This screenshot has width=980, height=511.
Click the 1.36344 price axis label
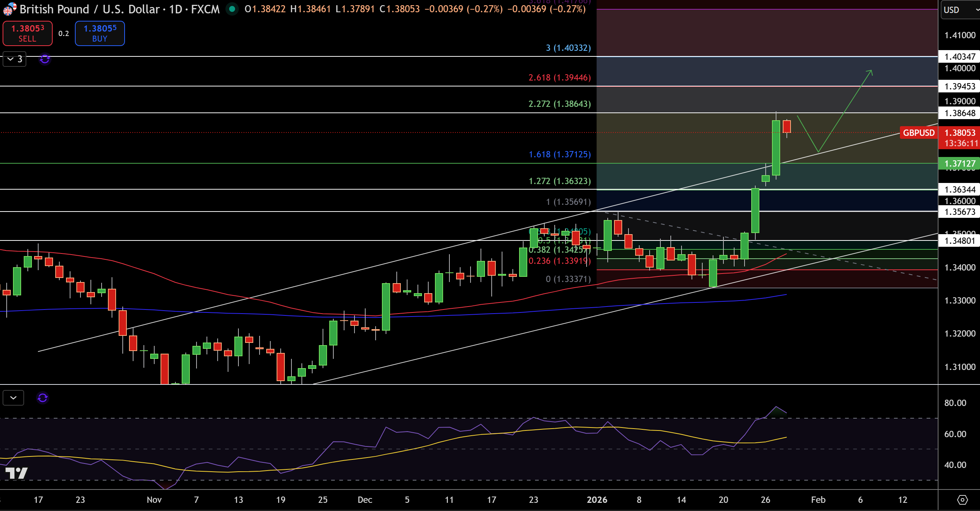[960, 189]
